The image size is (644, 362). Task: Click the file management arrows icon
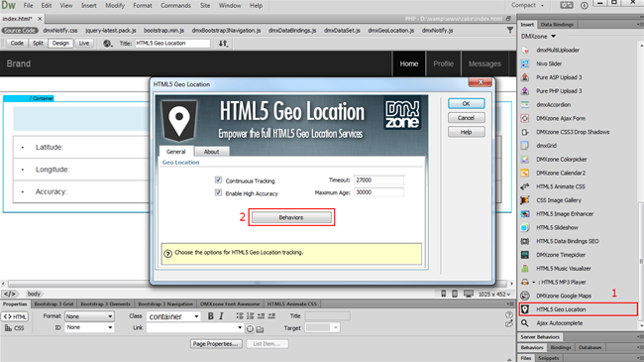click(x=223, y=44)
